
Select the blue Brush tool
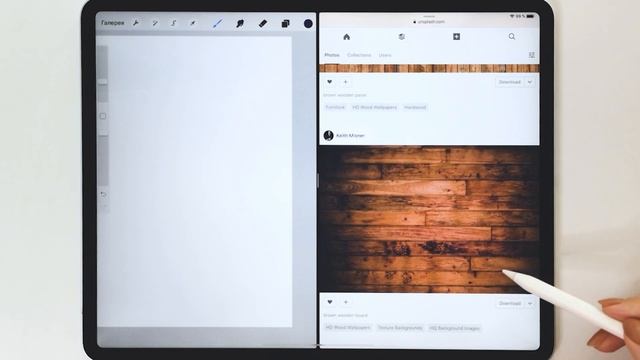[218, 24]
